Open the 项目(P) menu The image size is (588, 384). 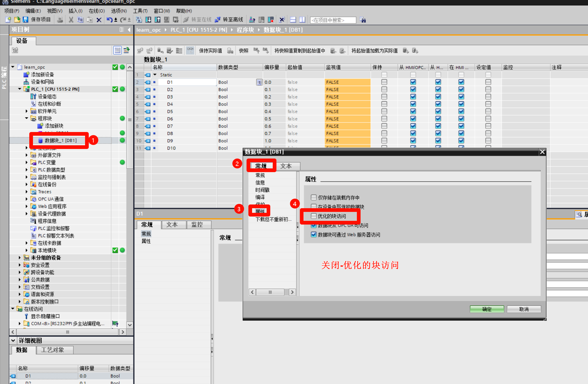12,11
